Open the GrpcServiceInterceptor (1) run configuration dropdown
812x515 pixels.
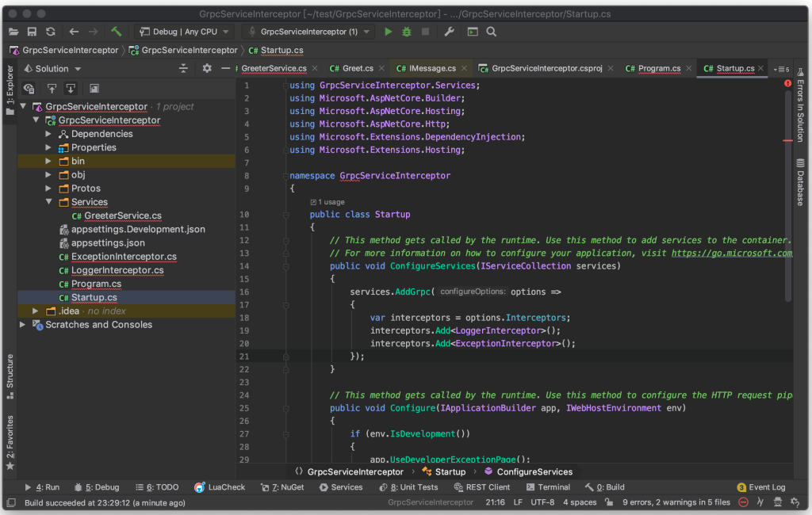coord(309,32)
